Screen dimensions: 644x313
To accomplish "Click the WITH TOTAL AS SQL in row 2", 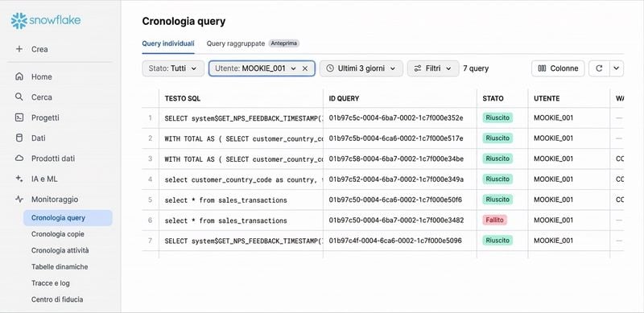I will [244, 138].
